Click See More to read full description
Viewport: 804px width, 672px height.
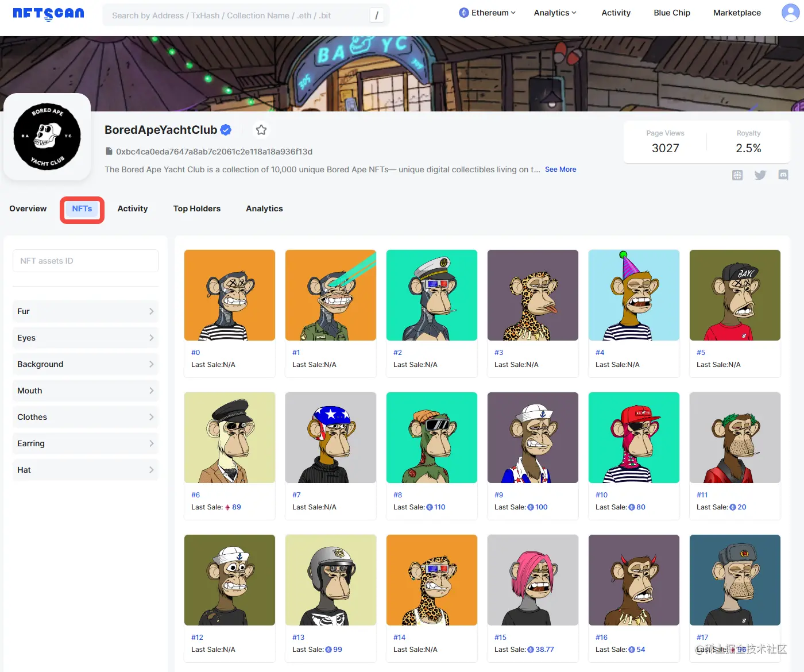click(x=560, y=169)
